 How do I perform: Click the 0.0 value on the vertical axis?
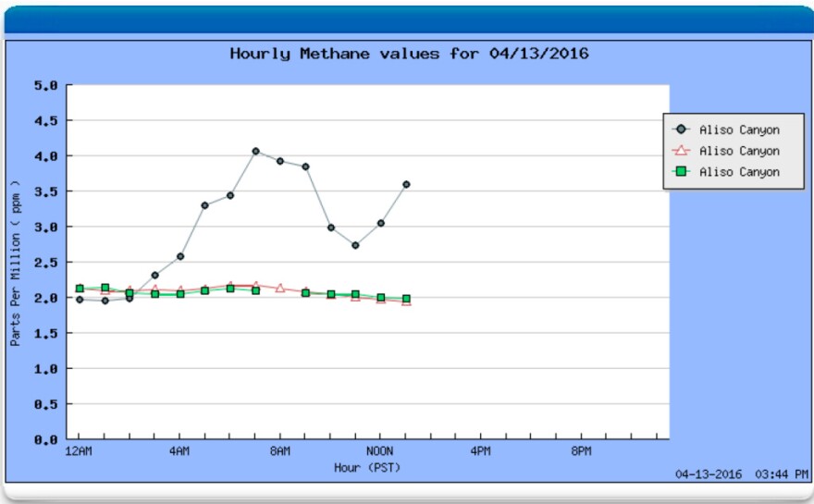(46, 440)
